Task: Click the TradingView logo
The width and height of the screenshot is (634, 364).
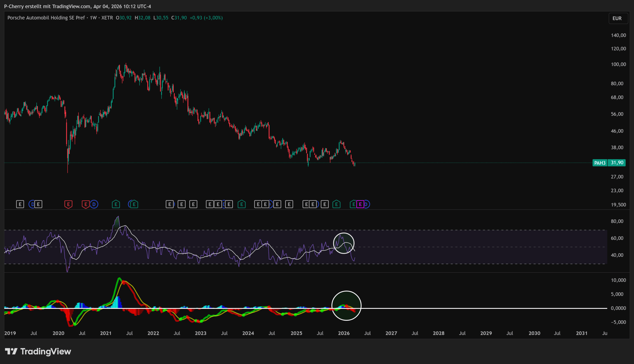Action: 38,351
